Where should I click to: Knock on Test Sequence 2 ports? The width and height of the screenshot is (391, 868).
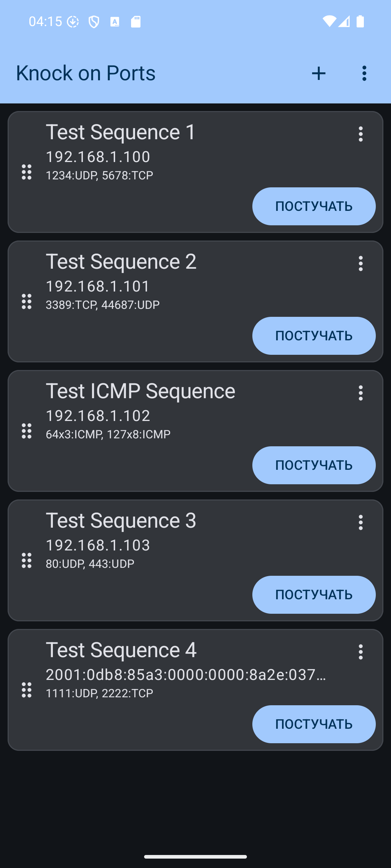[x=314, y=336]
